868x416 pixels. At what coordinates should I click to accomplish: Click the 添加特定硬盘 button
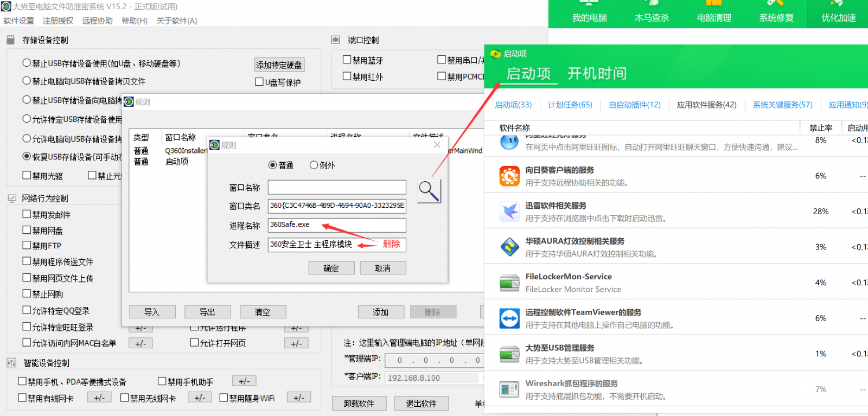tap(279, 65)
